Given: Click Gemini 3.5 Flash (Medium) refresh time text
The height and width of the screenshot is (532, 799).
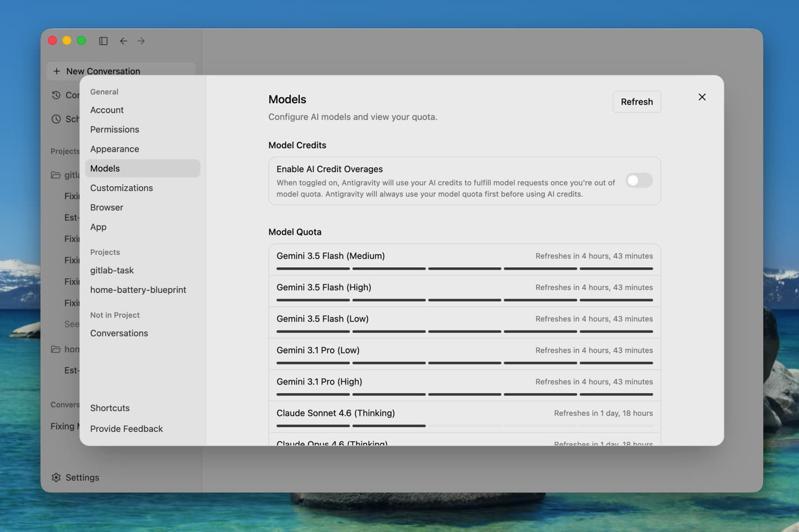Looking at the screenshot, I should click(594, 256).
